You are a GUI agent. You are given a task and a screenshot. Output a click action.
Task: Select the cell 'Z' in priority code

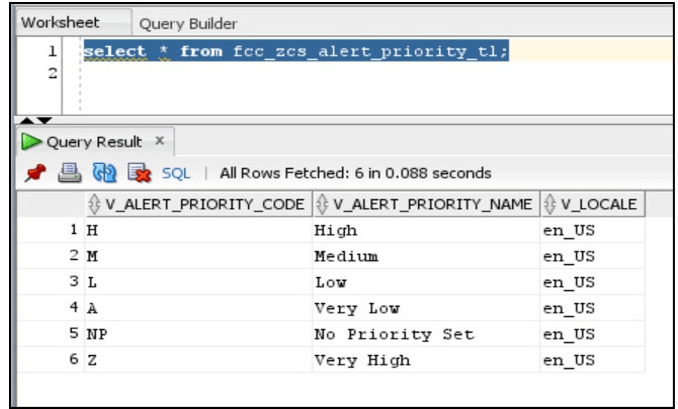click(x=198, y=360)
